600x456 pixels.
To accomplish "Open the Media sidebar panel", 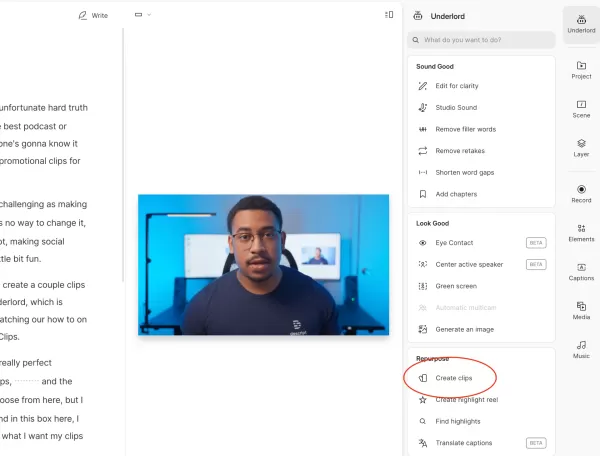I will coord(581,311).
